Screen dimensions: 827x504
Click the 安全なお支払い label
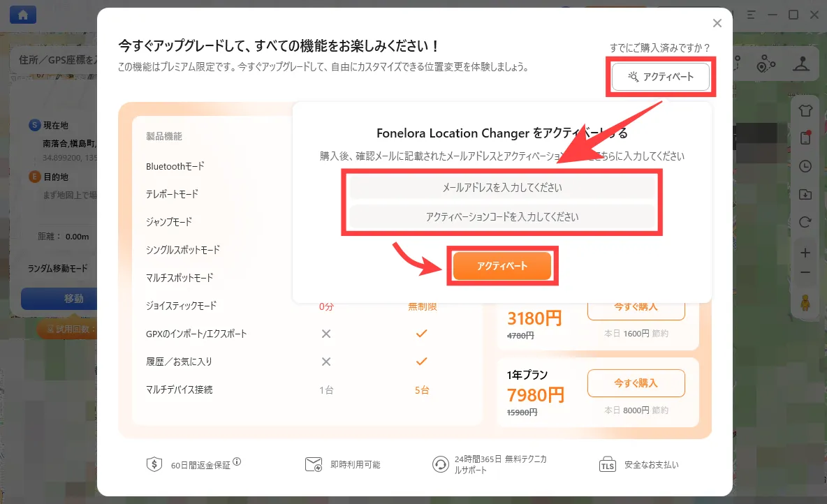click(652, 464)
